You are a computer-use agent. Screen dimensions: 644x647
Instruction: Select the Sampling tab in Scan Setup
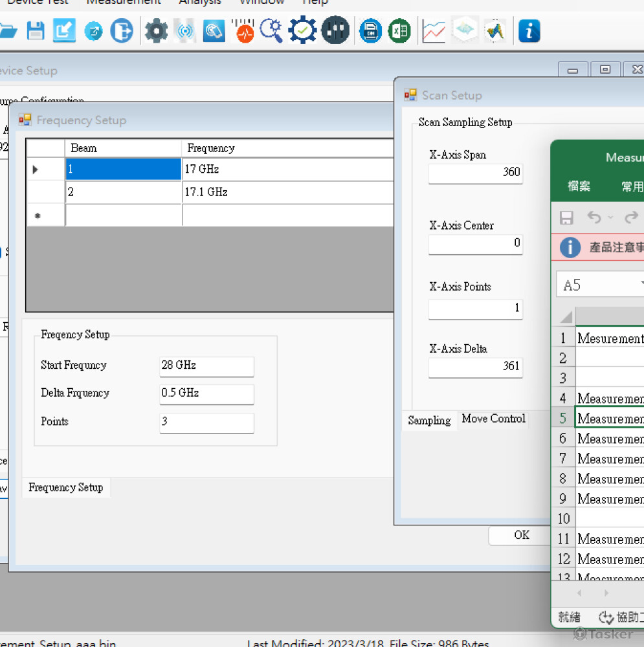coord(429,420)
